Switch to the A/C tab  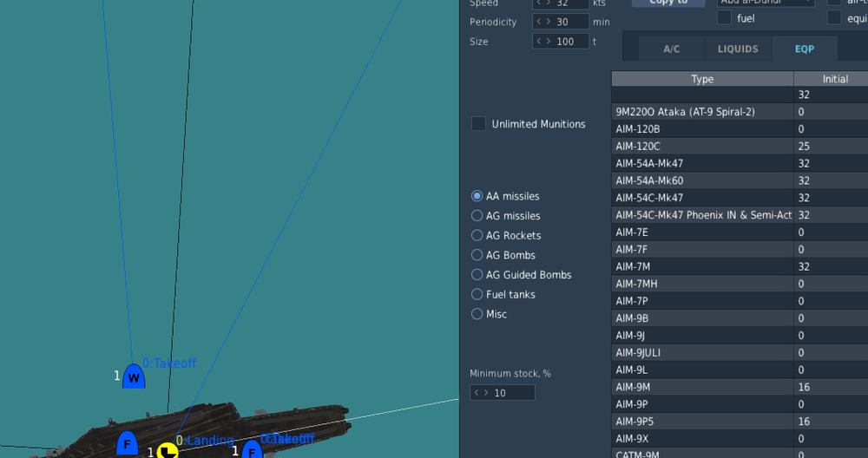click(672, 49)
